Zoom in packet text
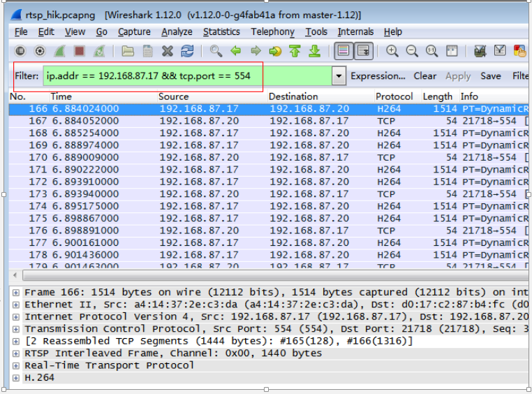 pos(392,51)
